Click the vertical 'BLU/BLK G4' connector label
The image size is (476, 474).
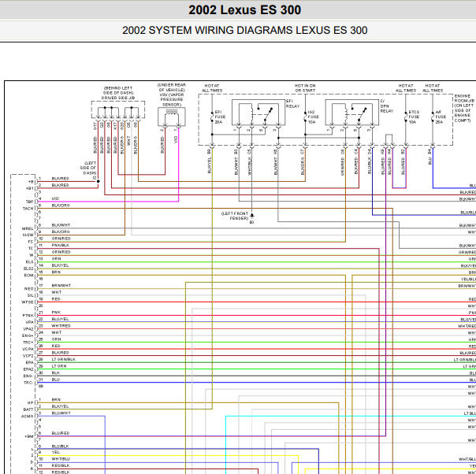(370, 161)
